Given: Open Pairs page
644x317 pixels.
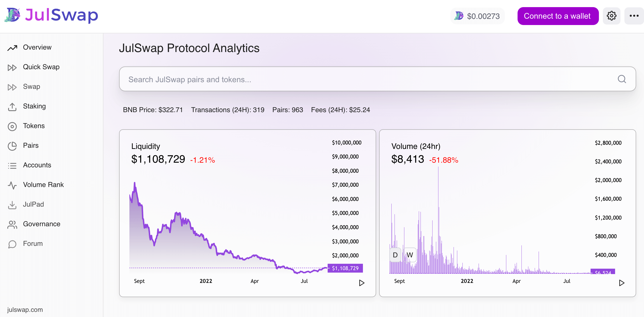Looking at the screenshot, I should [x=31, y=145].
